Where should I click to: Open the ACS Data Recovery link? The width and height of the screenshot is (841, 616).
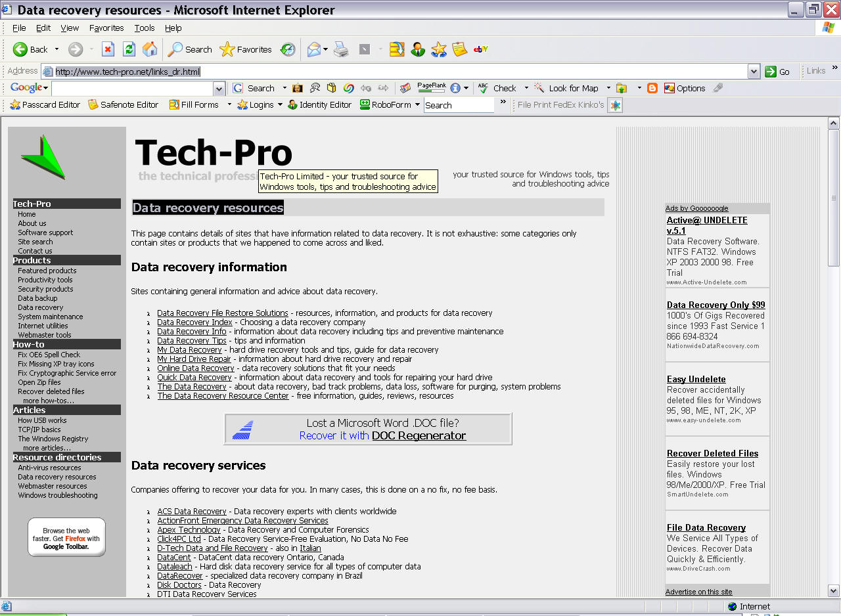(x=192, y=511)
